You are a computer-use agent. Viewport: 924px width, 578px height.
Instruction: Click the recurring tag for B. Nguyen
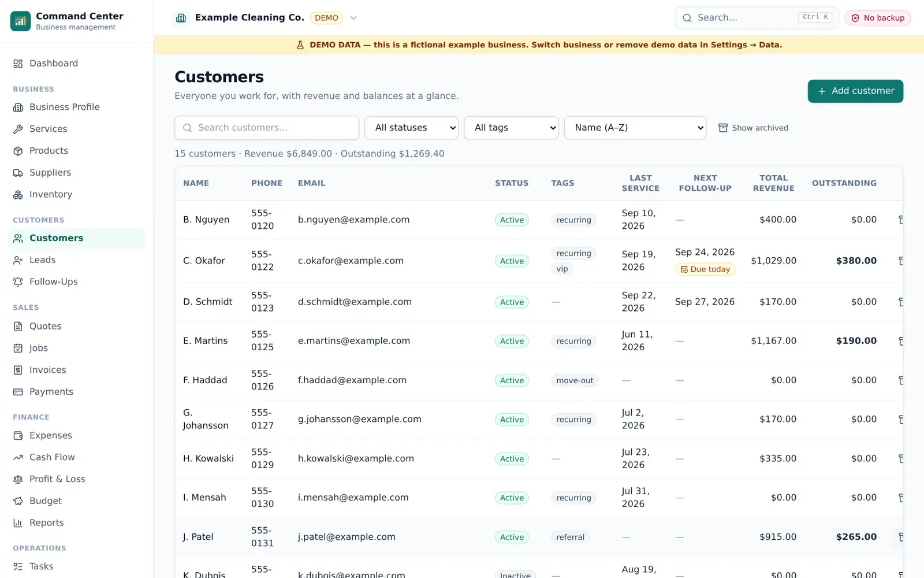pyautogui.click(x=573, y=220)
